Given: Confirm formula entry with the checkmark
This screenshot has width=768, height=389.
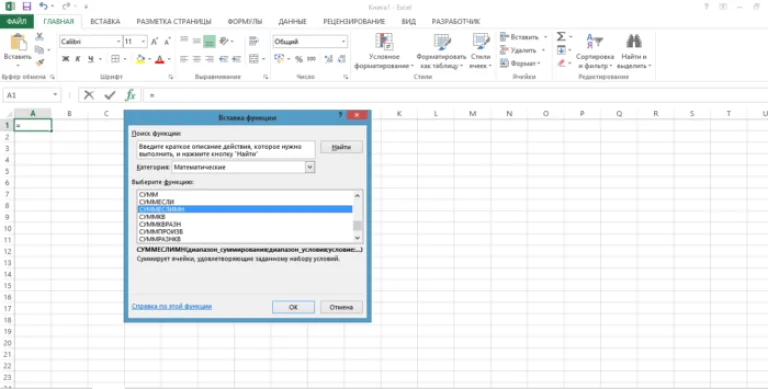Looking at the screenshot, I should pyautogui.click(x=110, y=95).
